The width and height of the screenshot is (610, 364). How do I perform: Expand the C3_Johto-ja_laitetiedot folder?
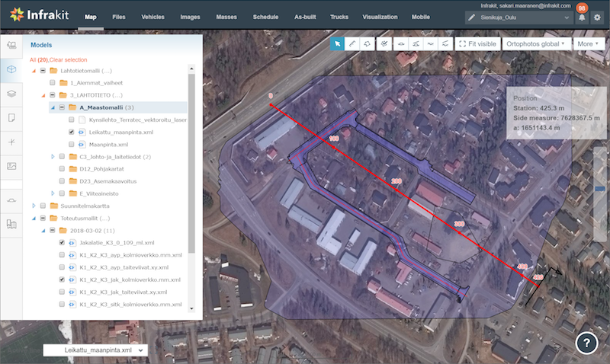tap(53, 156)
